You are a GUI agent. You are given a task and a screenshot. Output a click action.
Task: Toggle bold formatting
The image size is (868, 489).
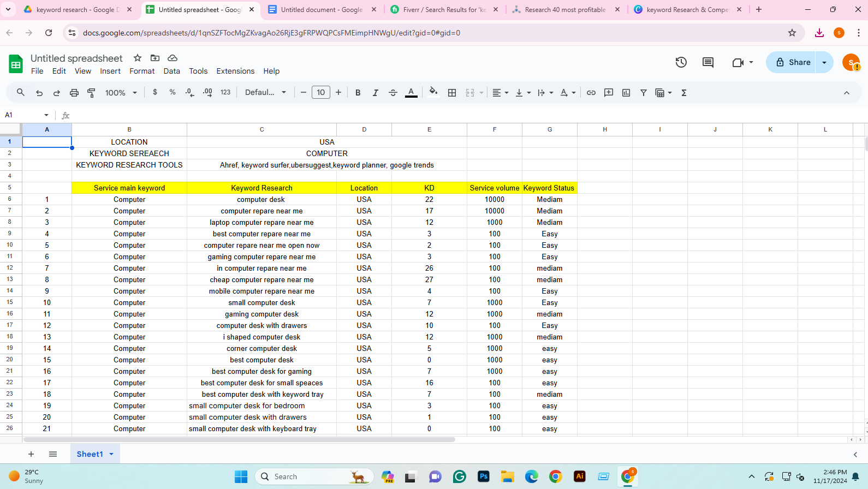click(x=358, y=93)
